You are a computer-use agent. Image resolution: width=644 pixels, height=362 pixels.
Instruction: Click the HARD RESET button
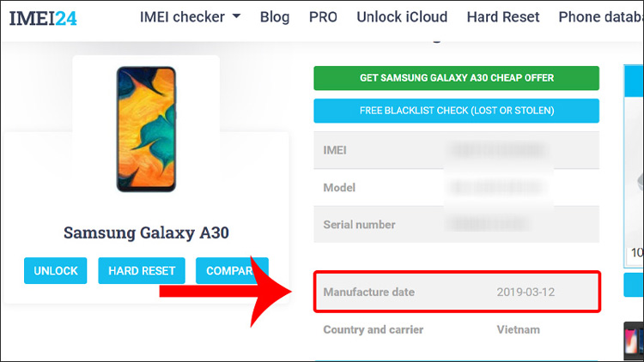click(x=142, y=270)
